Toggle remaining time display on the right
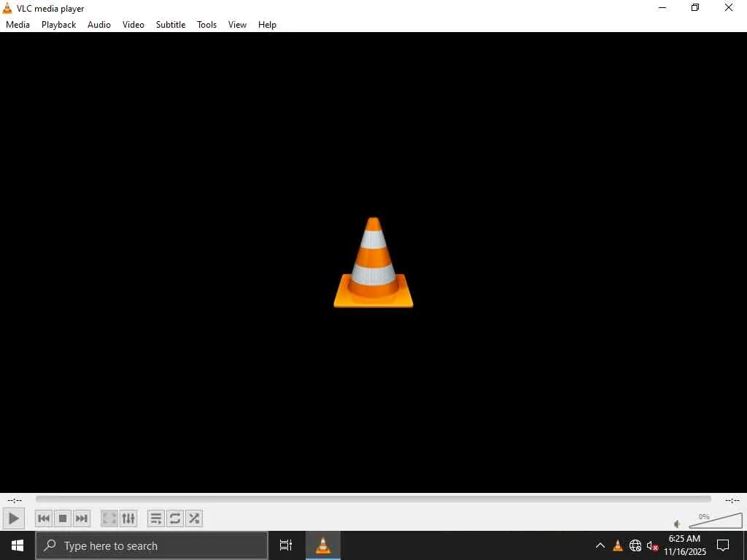Viewport: 747px width, 560px height. tap(732, 500)
